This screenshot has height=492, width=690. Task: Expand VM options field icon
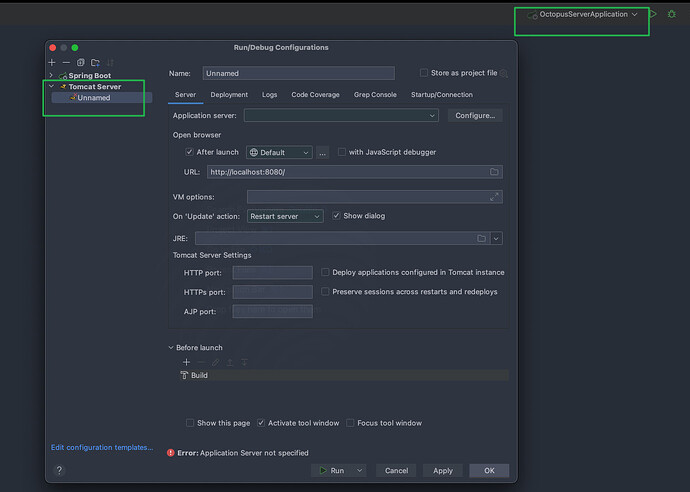point(495,197)
